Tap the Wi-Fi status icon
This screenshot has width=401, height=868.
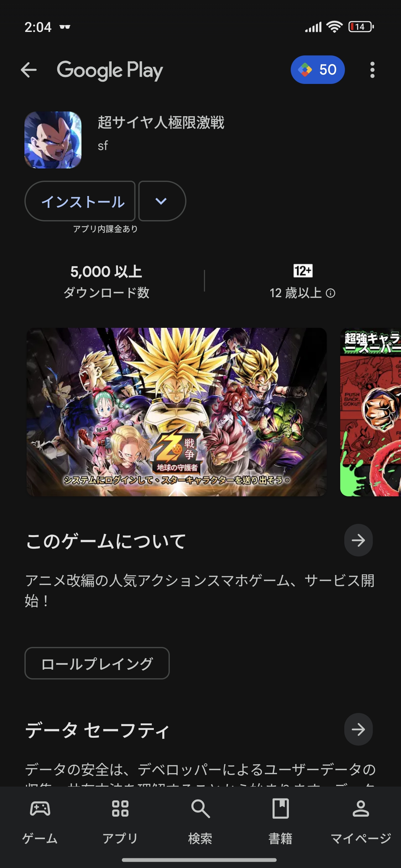[x=334, y=27]
